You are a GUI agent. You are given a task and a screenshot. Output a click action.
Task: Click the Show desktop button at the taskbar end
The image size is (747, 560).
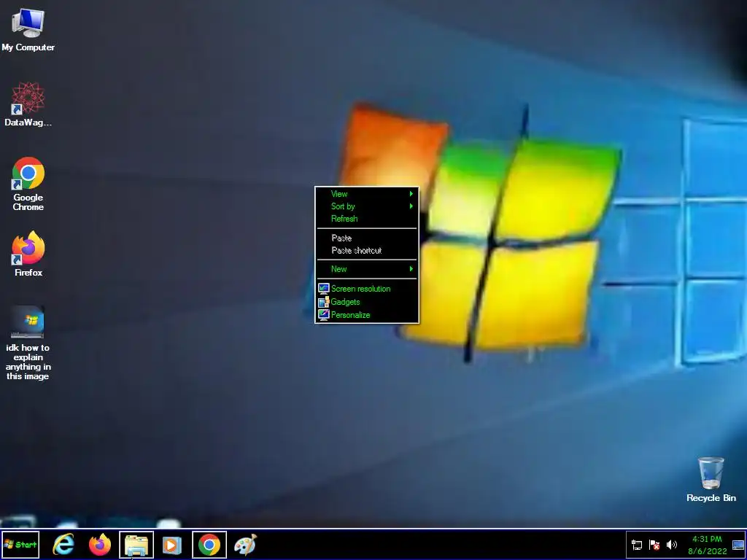pos(738,545)
